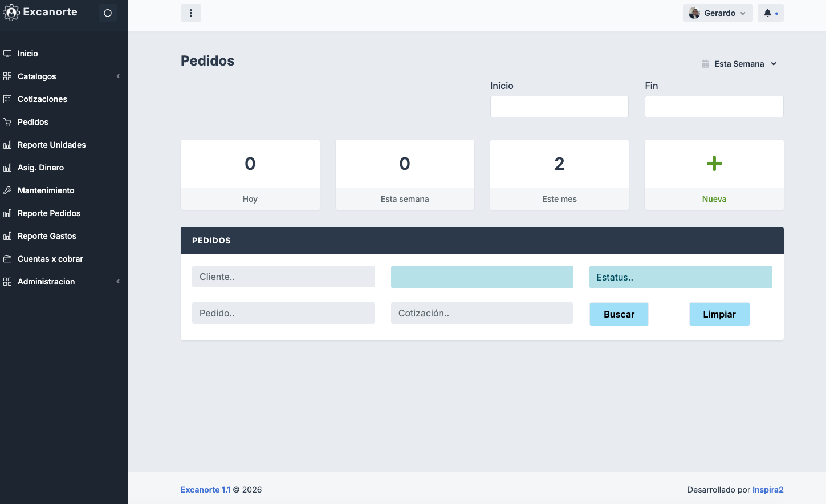Select the Este mes orders card

coord(559,175)
